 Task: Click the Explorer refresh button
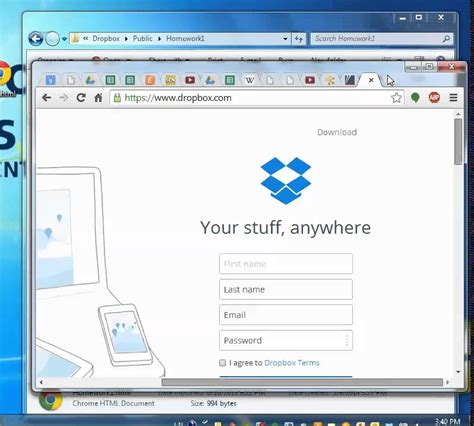(298, 39)
